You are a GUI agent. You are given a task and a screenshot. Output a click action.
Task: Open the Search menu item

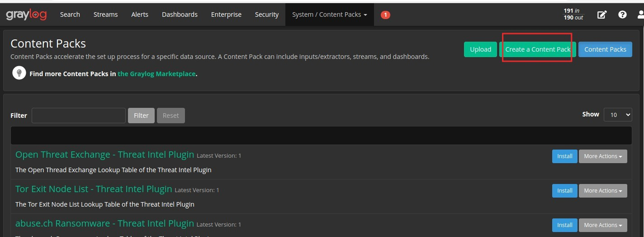(70, 15)
